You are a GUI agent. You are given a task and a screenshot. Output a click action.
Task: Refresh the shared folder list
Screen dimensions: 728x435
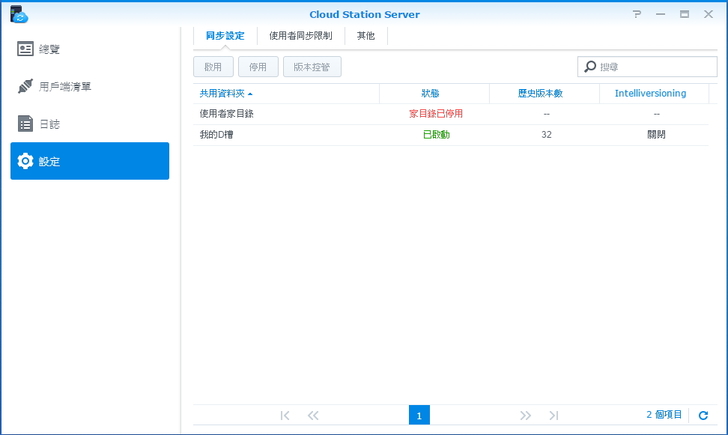pos(703,415)
